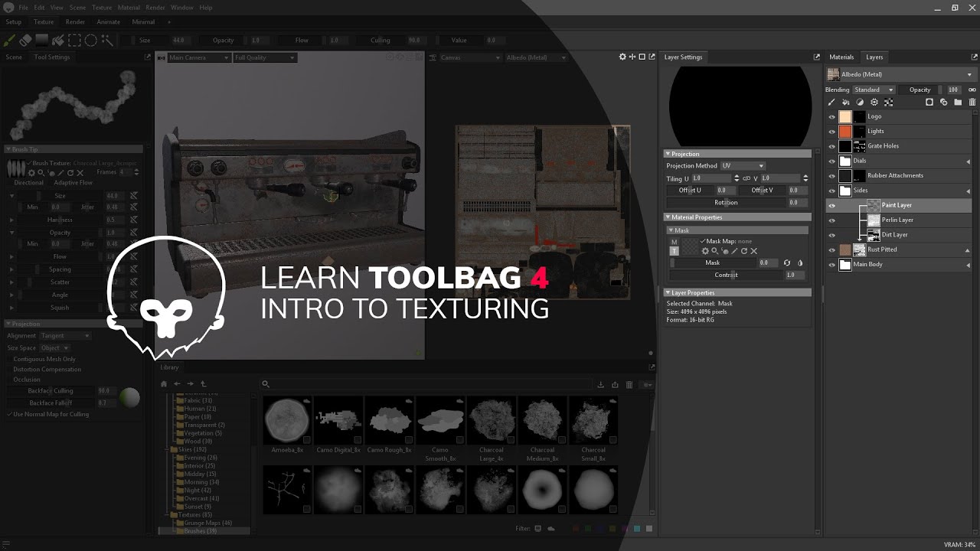Image resolution: width=980 pixels, height=551 pixels.
Task: Click the Grunge Maps (46) folder
Action: click(204, 523)
